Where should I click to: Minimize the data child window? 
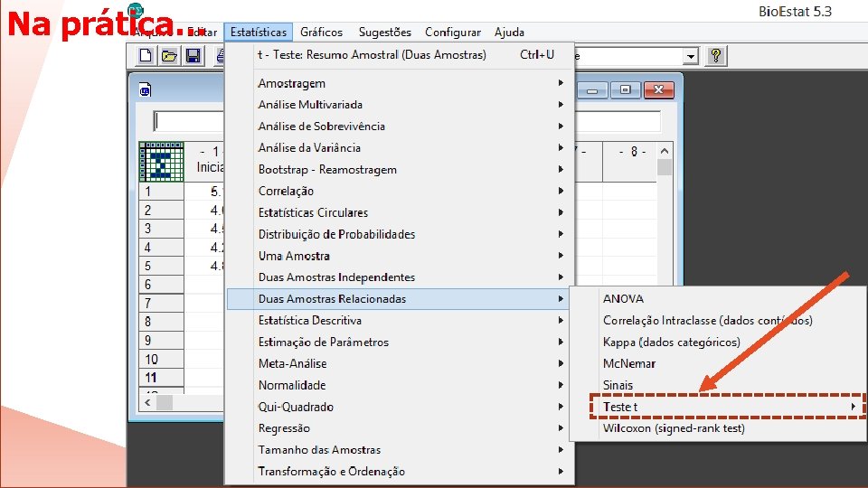(592, 89)
